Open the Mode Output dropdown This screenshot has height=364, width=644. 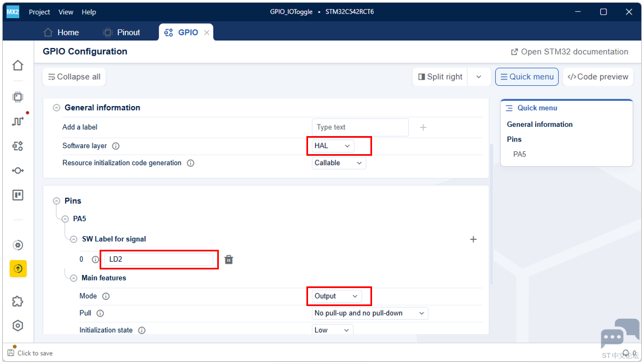tap(336, 296)
